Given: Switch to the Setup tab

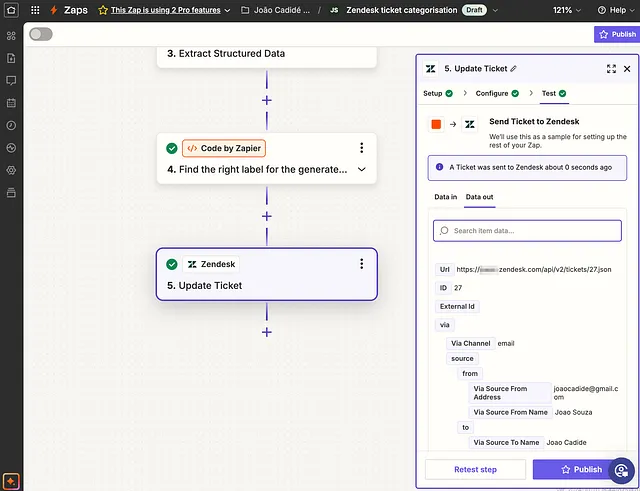Looking at the screenshot, I should [438, 93].
